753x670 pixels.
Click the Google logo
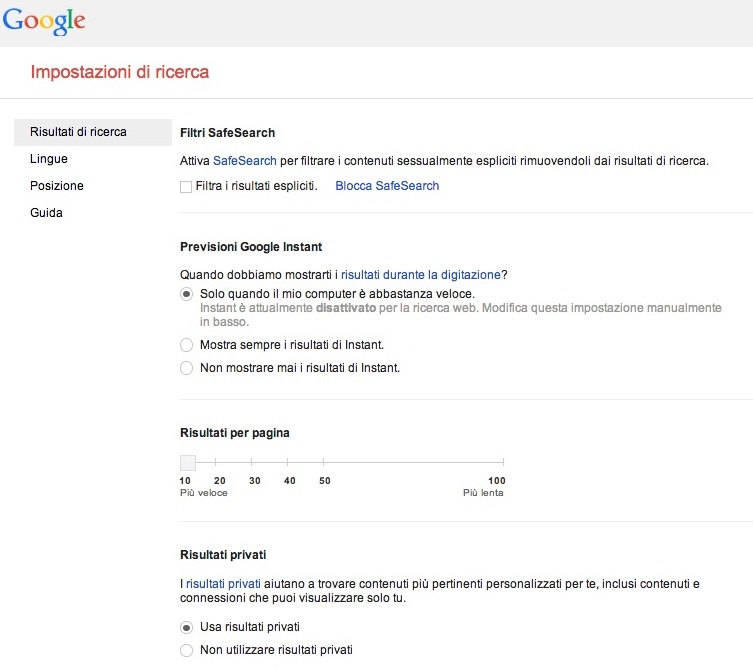pyautogui.click(x=44, y=21)
